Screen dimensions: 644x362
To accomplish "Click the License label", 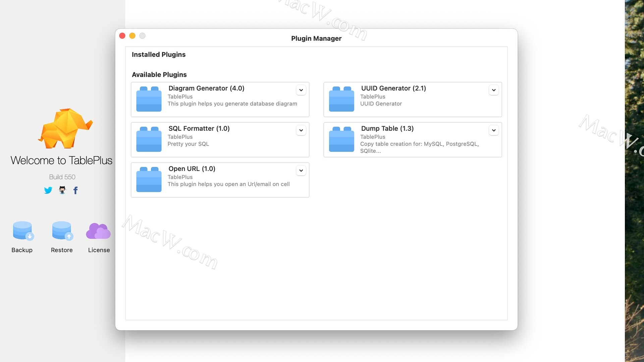I will (99, 250).
